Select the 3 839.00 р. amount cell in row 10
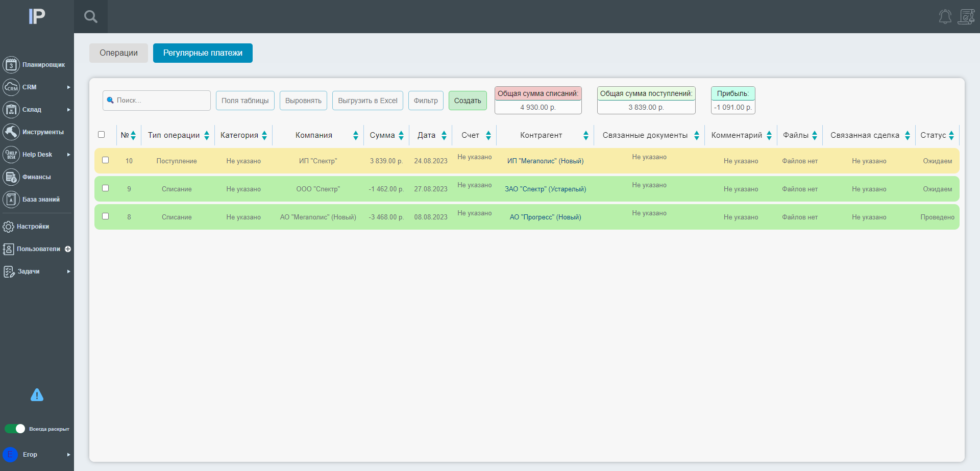The width and height of the screenshot is (980, 471). [386, 161]
